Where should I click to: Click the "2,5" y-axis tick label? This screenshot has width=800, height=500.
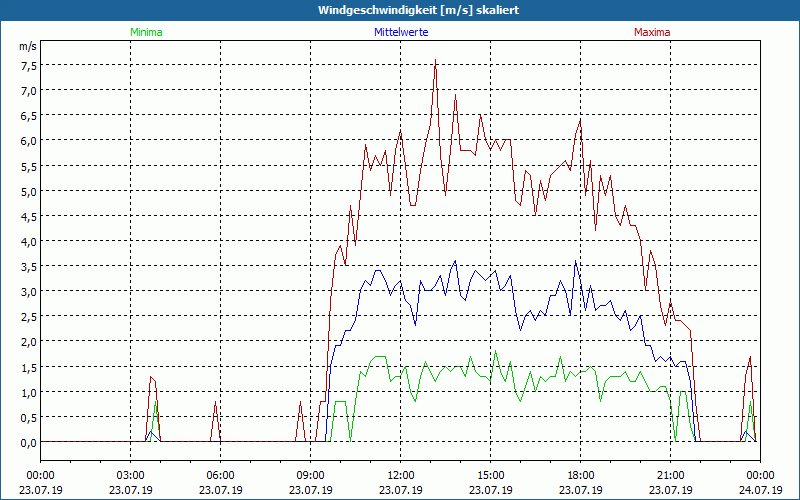click(28, 317)
